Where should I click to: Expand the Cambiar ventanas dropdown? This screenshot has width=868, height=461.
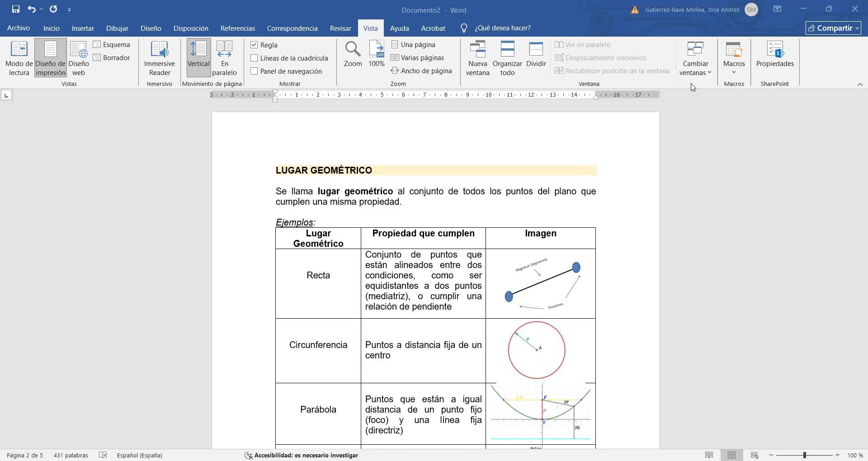pyautogui.click(x=695, y=58)
